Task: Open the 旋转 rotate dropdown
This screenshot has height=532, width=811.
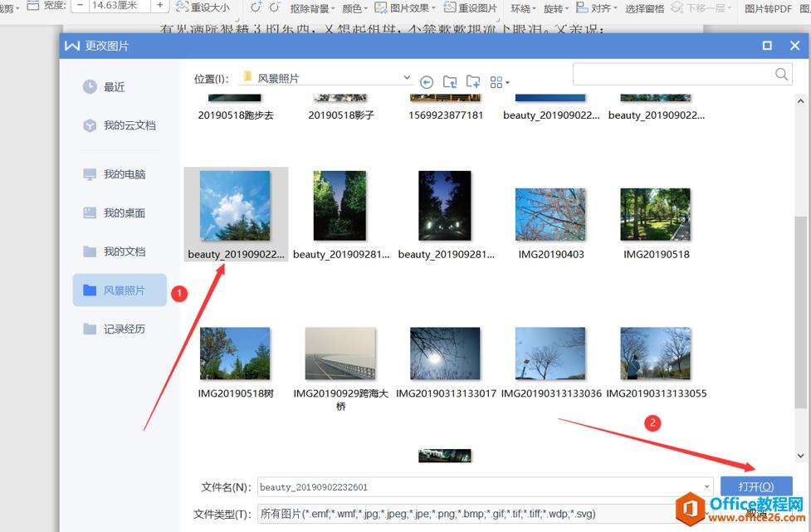Action: (x=556, y=8)
